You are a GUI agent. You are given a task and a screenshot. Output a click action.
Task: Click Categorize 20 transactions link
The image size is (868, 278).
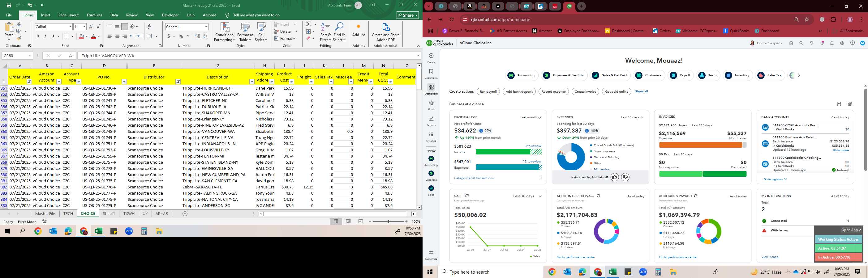tap(474, 178)
